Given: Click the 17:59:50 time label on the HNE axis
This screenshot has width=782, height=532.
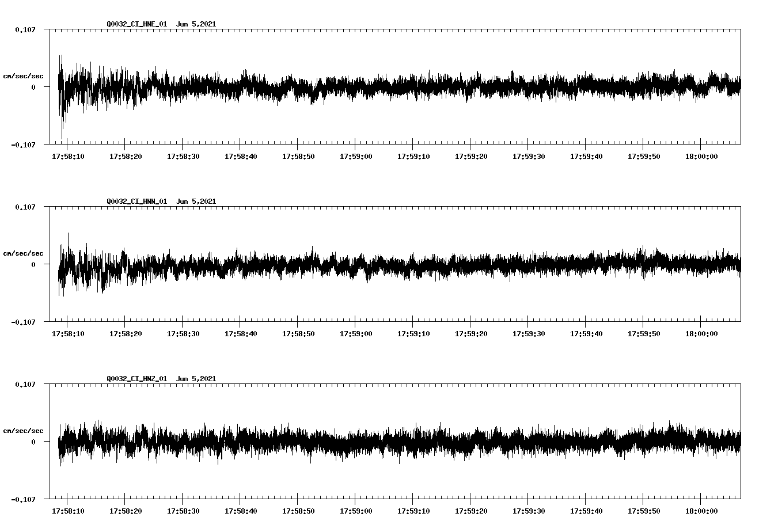Looking at the screenshot, I should (644, 156).
